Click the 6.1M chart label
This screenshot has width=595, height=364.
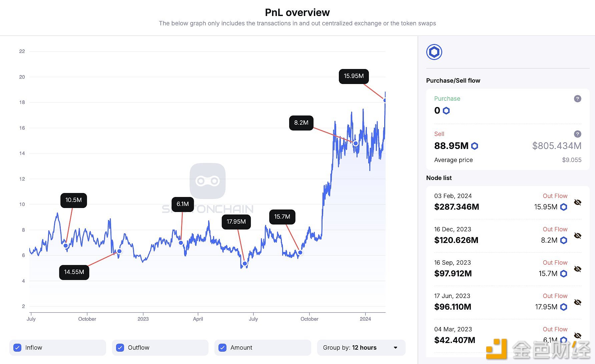point(183,204)
